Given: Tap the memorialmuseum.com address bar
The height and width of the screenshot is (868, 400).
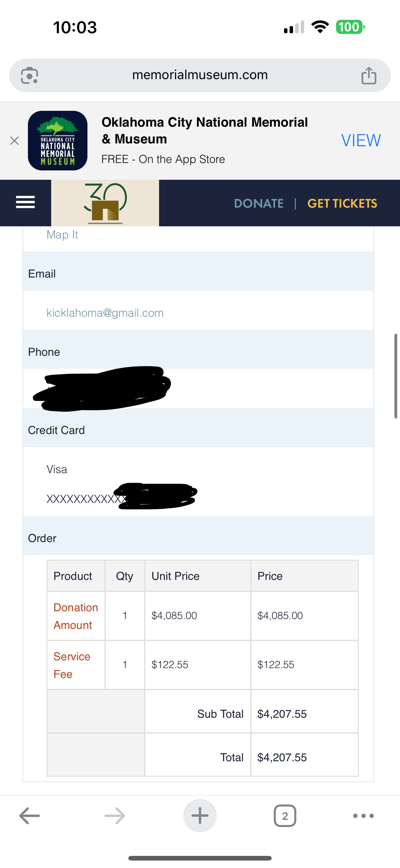Looking at the screenshot, I should 200,75.
